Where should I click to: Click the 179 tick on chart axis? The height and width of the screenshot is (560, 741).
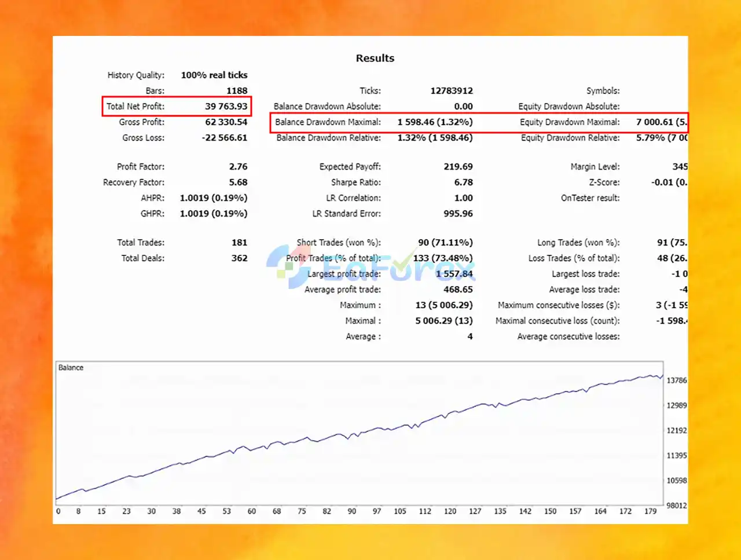(651, 511)
